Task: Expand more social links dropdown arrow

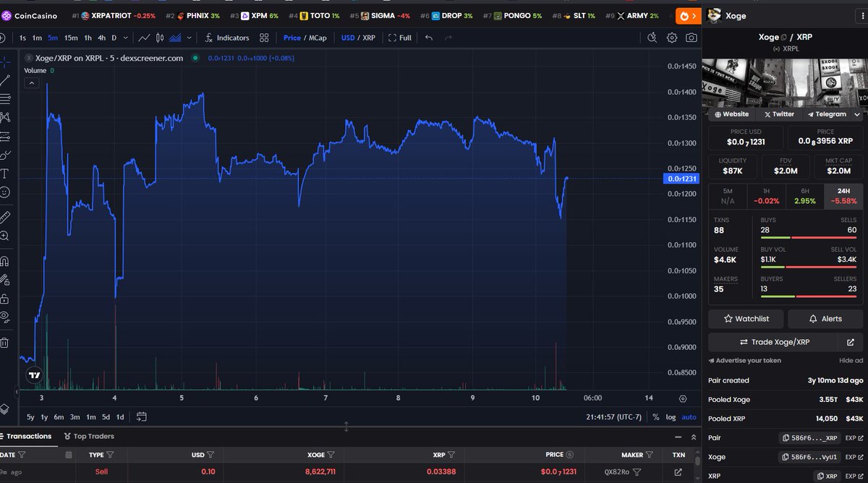Action: pos(857,114)
